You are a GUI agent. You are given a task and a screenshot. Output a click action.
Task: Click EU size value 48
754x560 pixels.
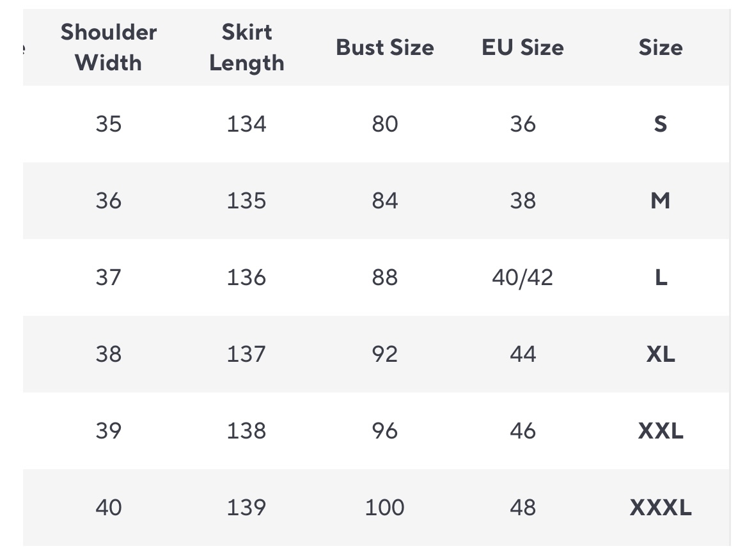point(522,508)
